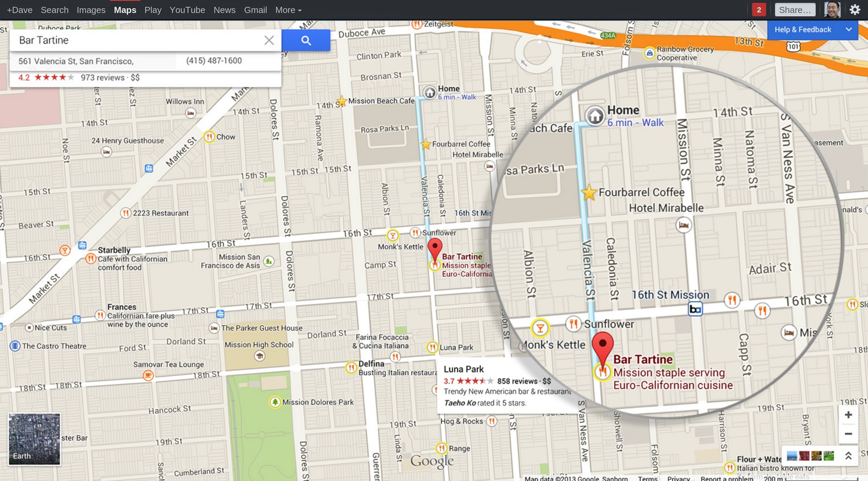Click the Delfina restaurant marker icon
Image resolution: width=868 pixels, height=481 pixels.
(352, 368)
